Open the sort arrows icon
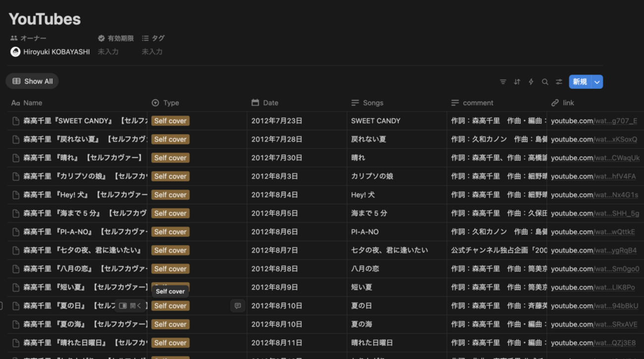This screenshot has height=359, width=644. (x=517, y=82)
